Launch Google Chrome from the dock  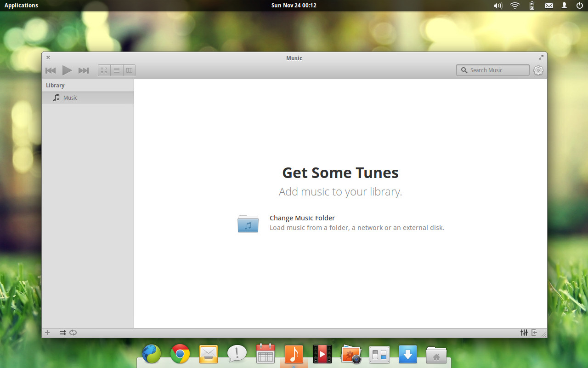pos(180,354)
